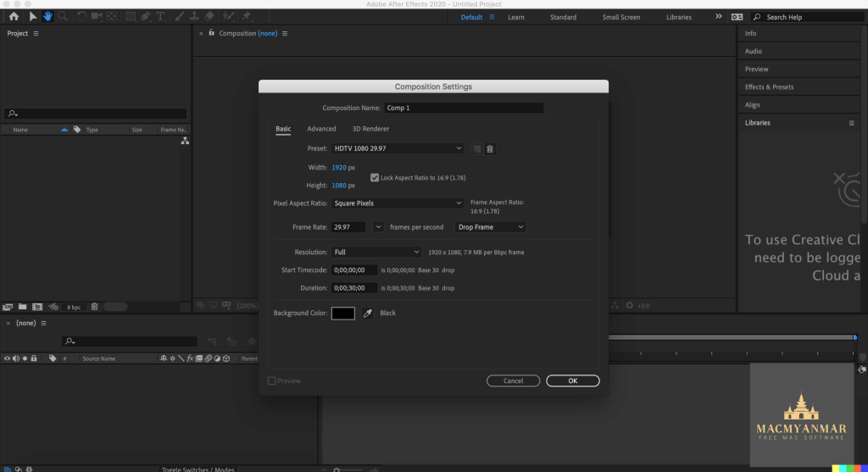The width and height of the screenshot is (868, 472).
Task: Toggle the composition viewer lock icon
Action: [211, 33]
